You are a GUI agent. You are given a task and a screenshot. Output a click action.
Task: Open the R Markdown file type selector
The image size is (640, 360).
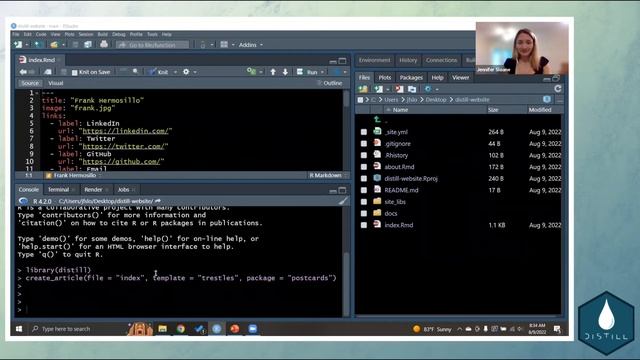[328, 175]
